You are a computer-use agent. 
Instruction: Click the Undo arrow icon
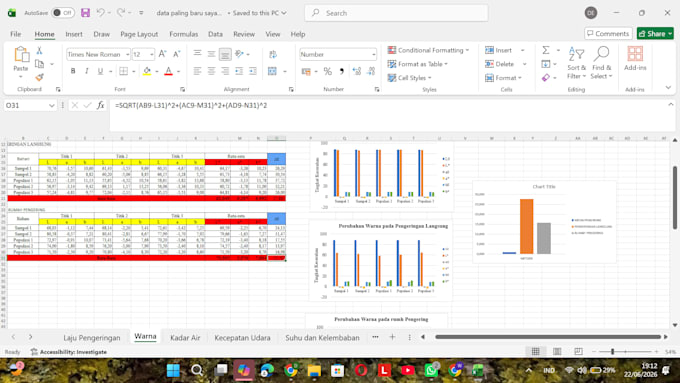point(101,13)
